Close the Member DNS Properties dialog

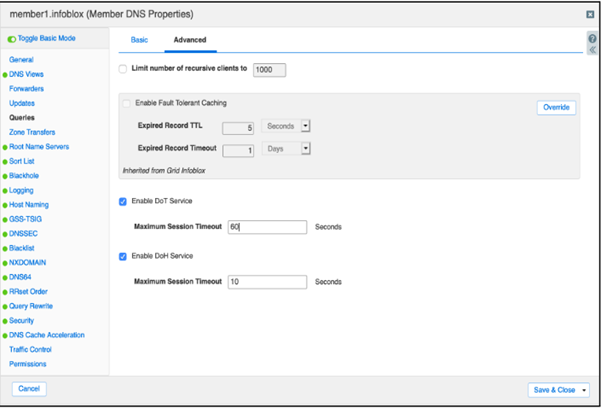(x=590, y=14)
